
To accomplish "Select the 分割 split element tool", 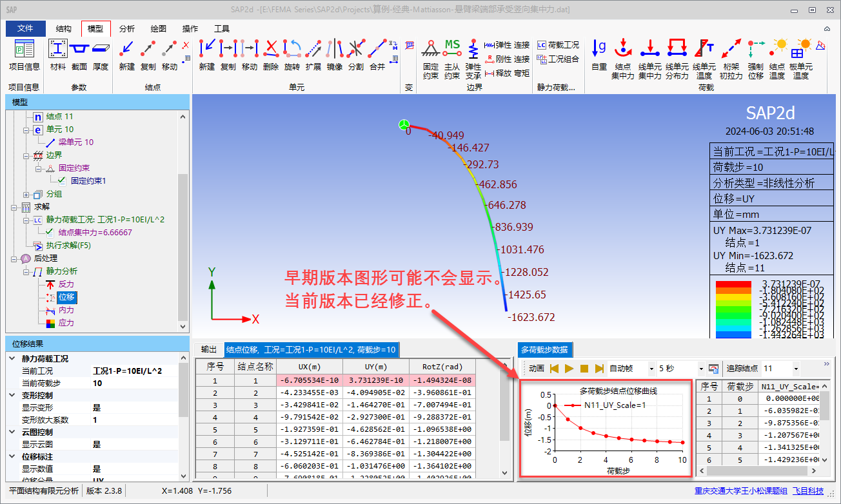I will click(356, 54).
